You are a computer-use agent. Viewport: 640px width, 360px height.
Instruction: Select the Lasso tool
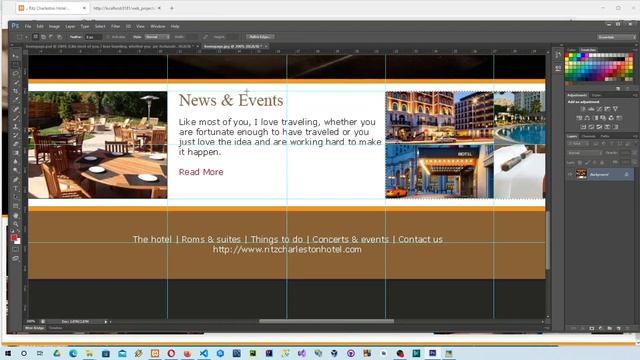click(16, 73)
